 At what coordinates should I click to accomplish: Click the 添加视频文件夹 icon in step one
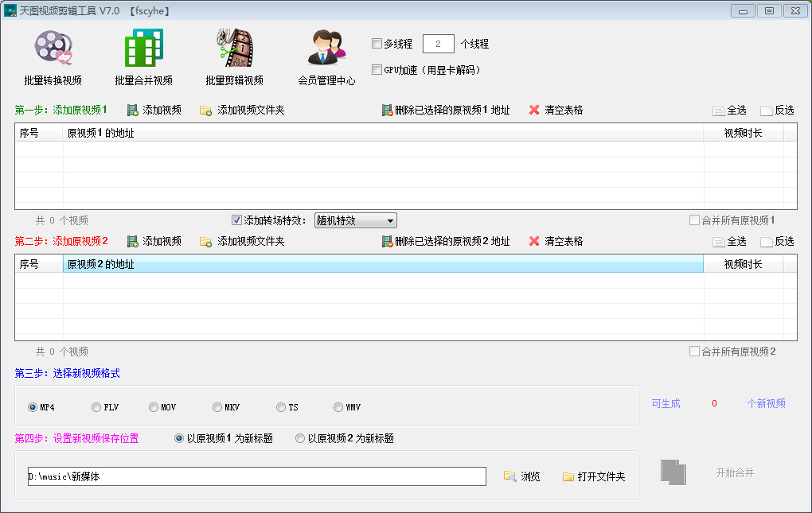(x=205, y=110)
